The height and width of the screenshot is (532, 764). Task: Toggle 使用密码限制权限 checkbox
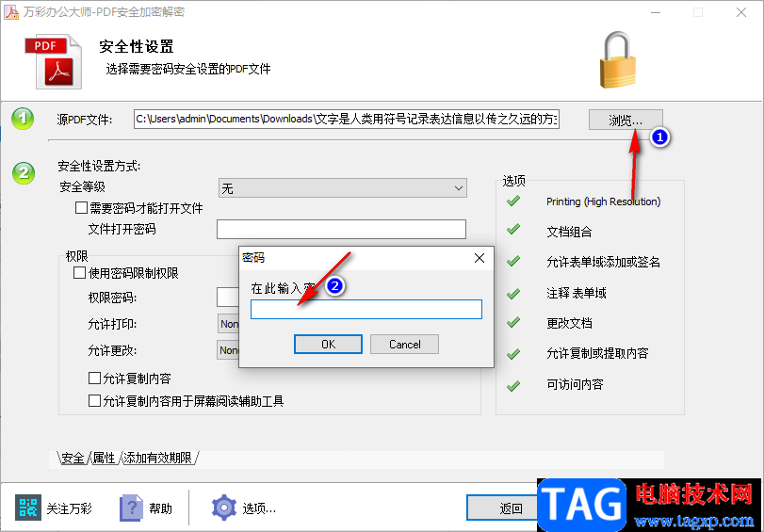[x=79, y=273]
